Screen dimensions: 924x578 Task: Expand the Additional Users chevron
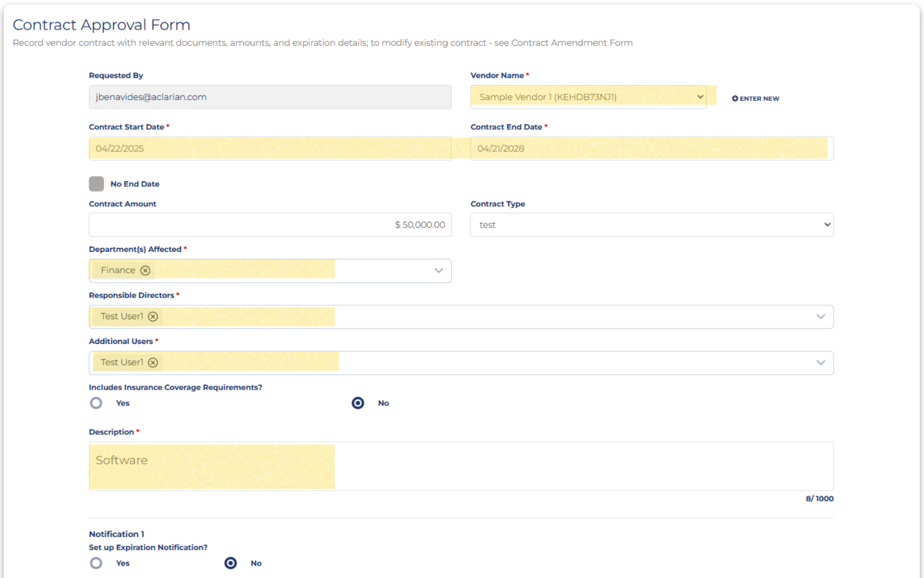point(821,363)
